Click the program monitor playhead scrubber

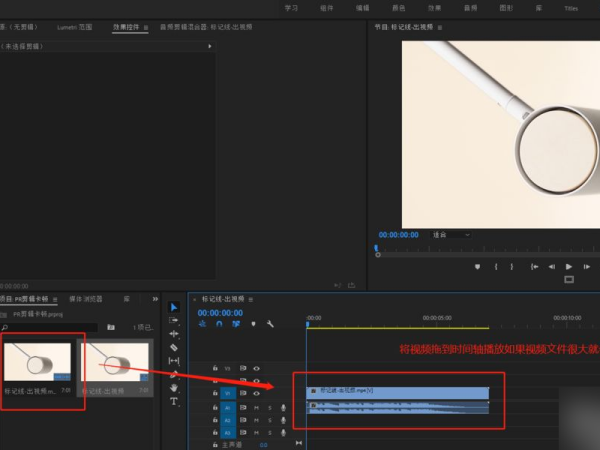click(x=377, y=248)
